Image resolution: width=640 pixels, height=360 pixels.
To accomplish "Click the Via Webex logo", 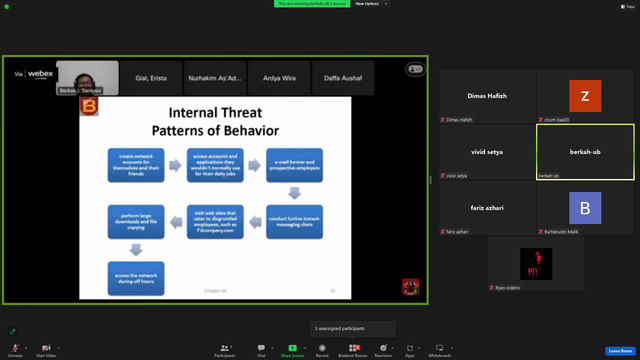I will (33, 74).
